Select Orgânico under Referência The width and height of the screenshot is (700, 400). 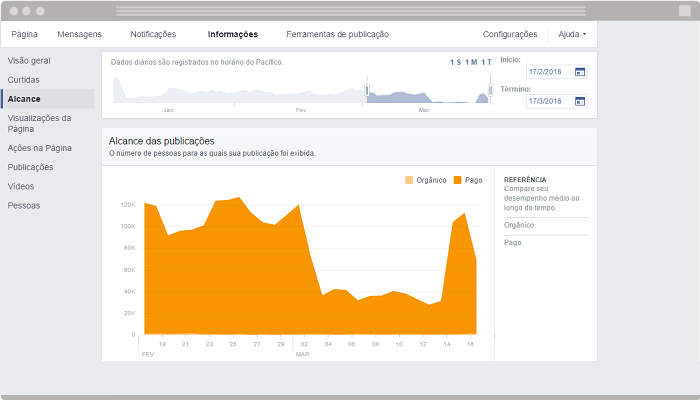click(519, 225)
